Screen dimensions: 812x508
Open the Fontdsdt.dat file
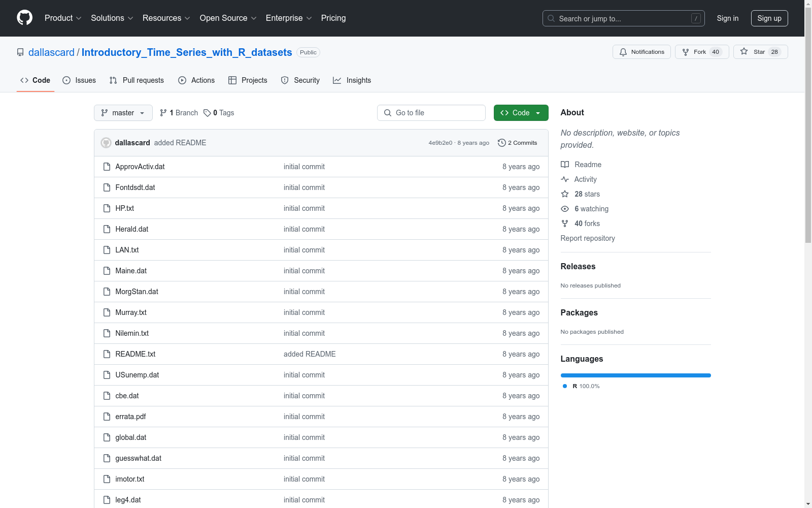click(x=135, y=187)
